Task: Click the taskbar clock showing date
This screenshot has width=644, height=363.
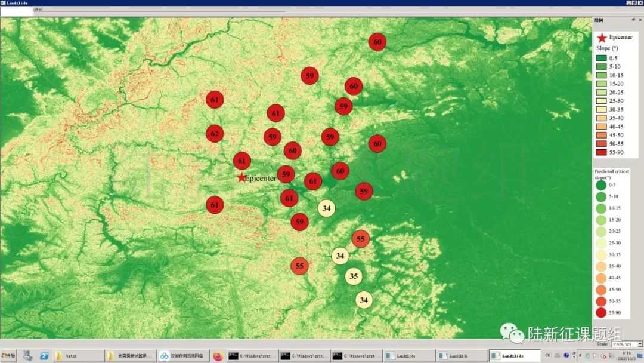Action: coord(626,356)
